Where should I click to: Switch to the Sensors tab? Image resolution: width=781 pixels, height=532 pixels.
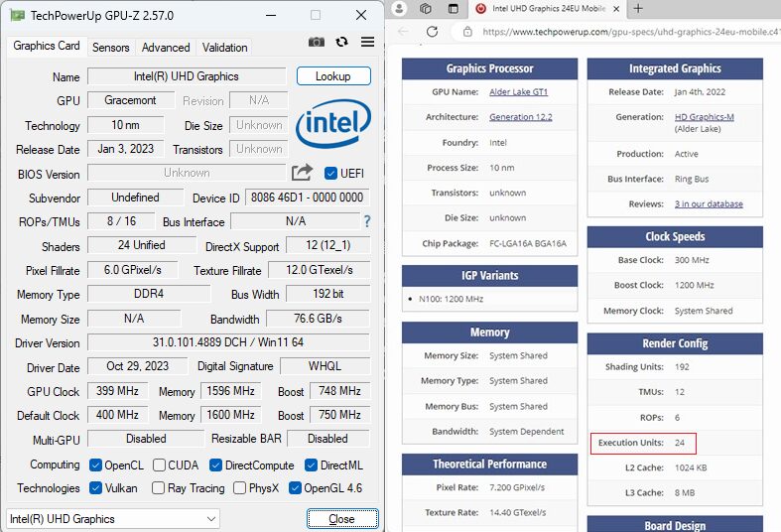[x=110, y=48]
